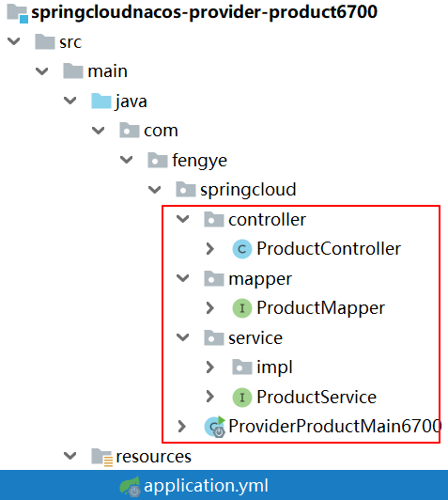Expand the ProductService node
The height and width of the screenshot is (500, 448).
tap(210, 397)
